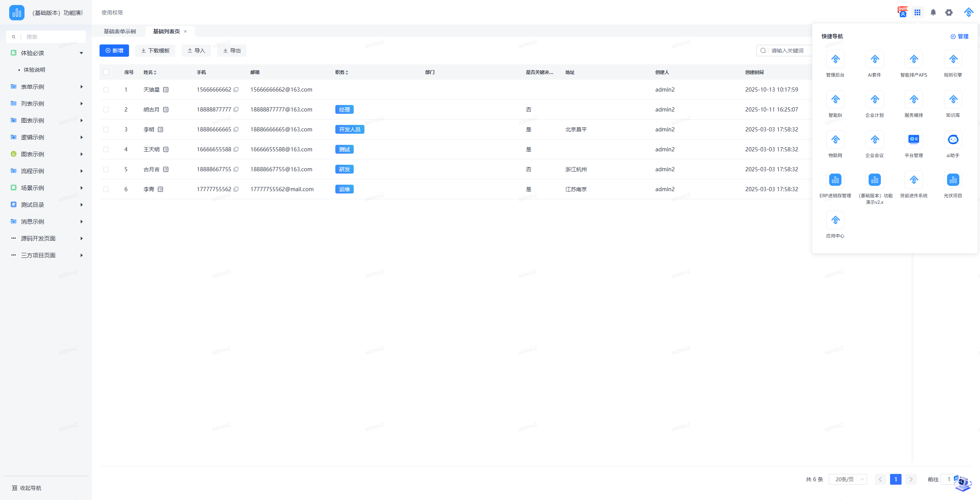
Task: Switch to the 基础表单示例 tab
Action: point(120,31)
